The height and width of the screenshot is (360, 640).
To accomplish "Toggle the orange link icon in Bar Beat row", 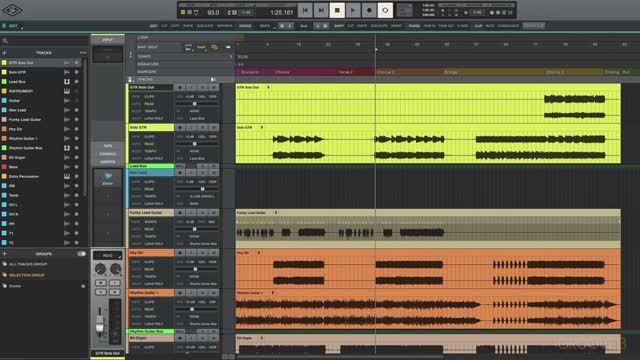I will tap(215, 47).
